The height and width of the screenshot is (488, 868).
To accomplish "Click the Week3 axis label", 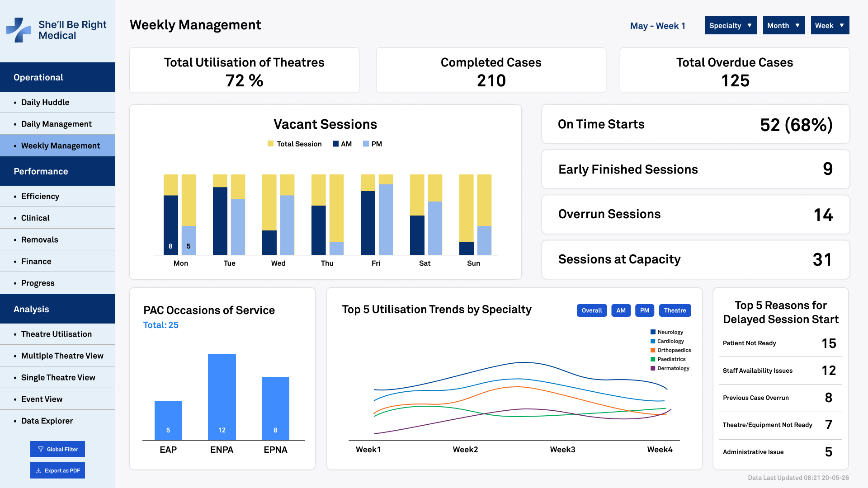I will tap(562, 450).
